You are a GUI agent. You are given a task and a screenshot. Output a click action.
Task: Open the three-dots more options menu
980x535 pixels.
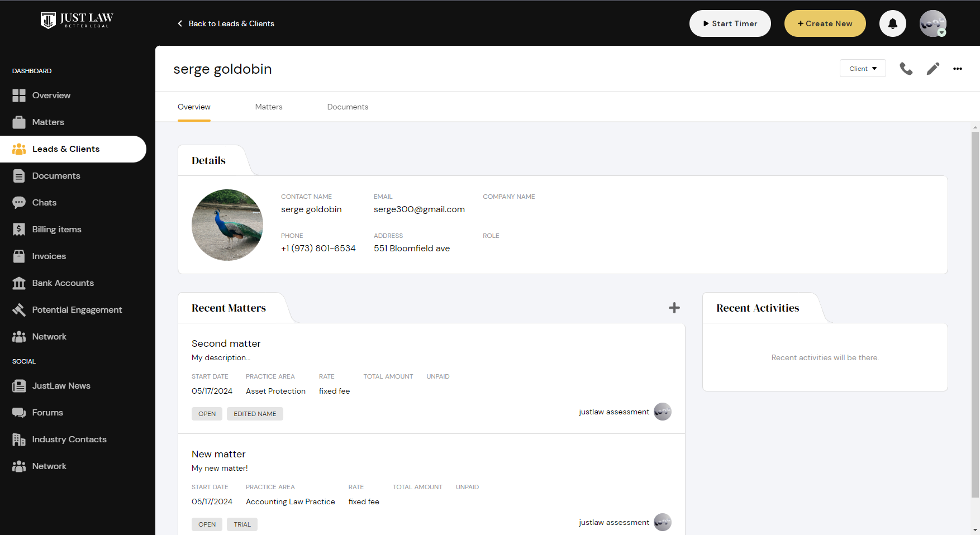pyautogui.click(x=958, y=69)
